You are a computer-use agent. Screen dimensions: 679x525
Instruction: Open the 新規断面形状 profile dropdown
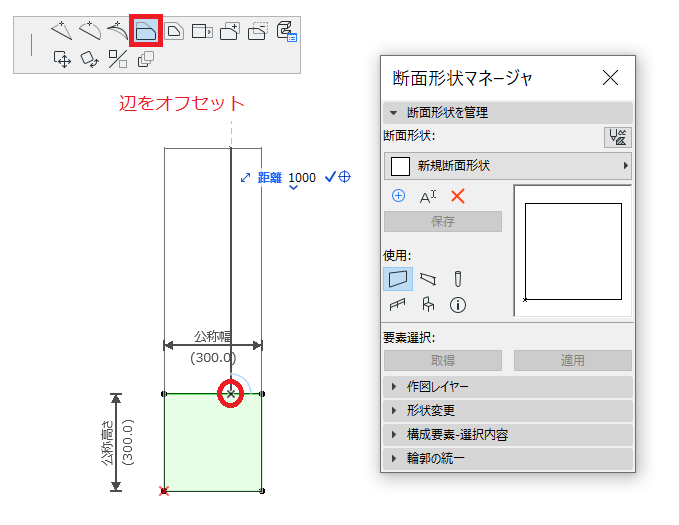(508, 166)
